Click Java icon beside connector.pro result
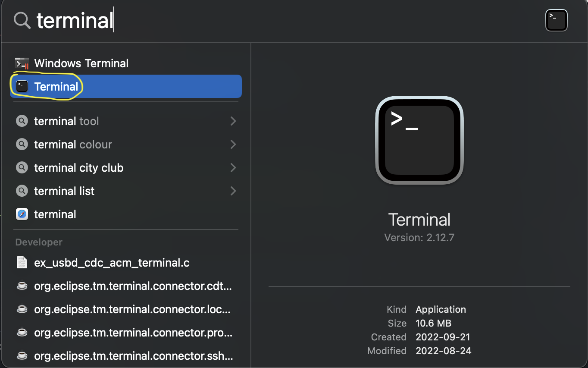Viewport: 588px width, 368px height. [x=22, y=333]
